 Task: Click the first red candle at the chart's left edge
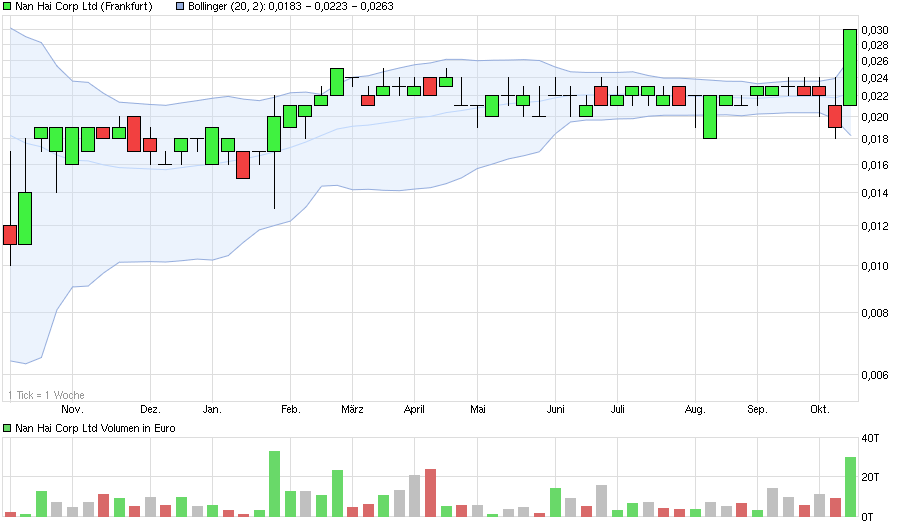pos(10,235)
